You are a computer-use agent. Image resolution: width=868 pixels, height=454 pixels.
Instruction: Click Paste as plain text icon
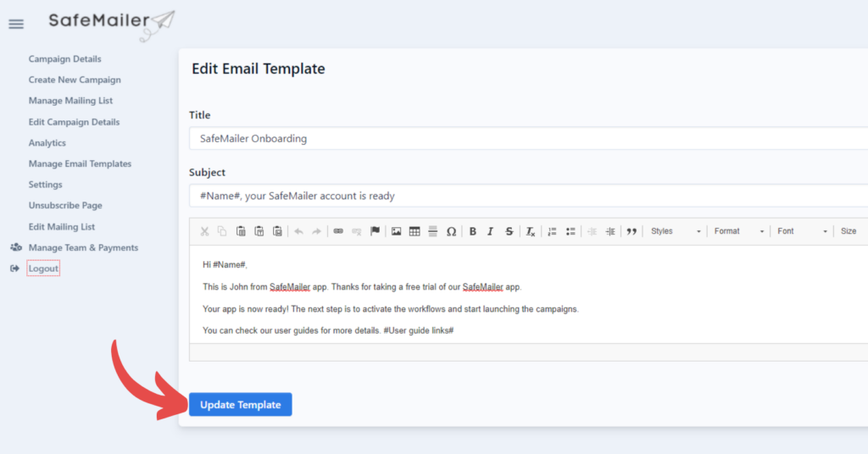pos(259,231)
